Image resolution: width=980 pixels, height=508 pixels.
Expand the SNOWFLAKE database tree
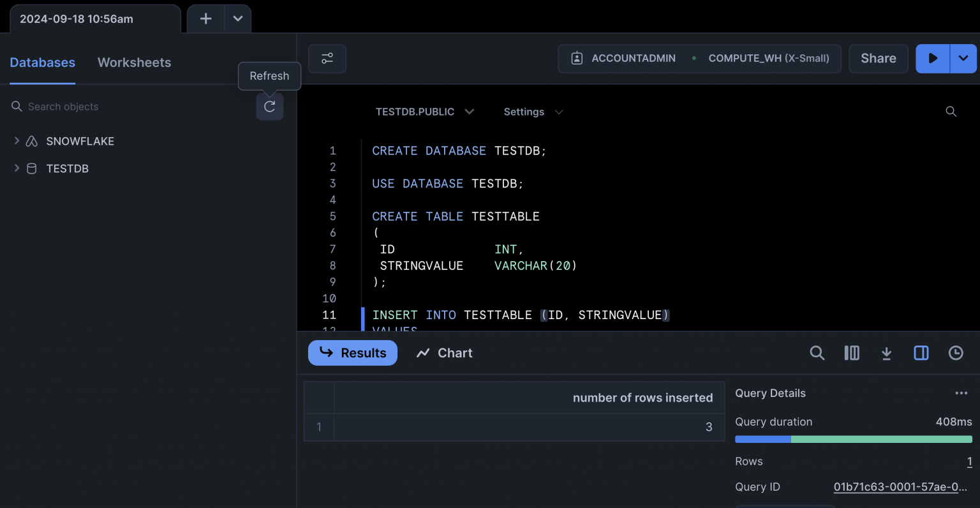(17, 141)
